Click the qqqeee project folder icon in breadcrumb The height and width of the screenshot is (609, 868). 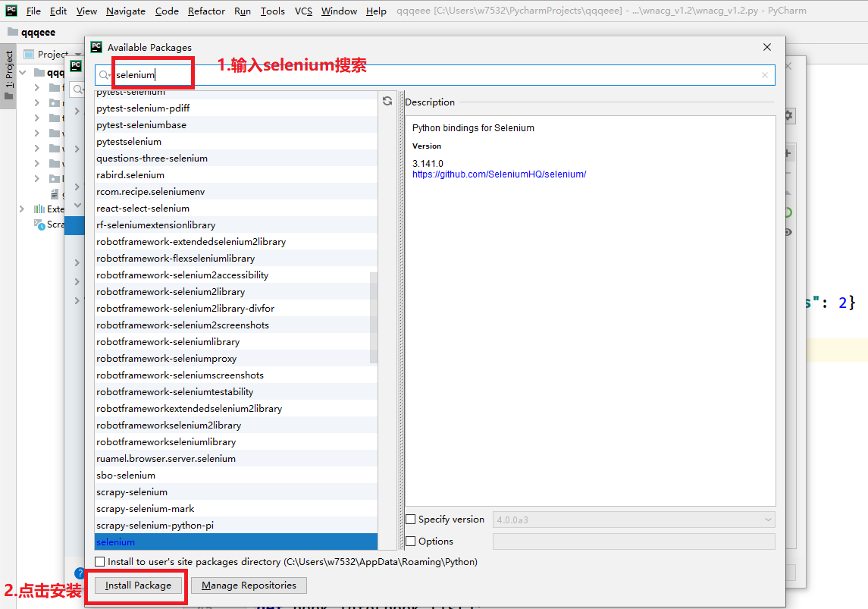(x=13, y=32)
